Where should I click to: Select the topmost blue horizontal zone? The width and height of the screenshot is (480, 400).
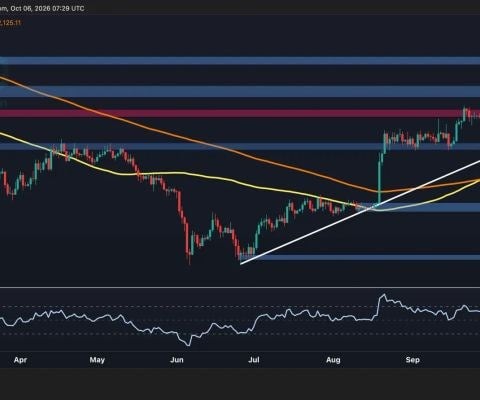click(240, 61)
